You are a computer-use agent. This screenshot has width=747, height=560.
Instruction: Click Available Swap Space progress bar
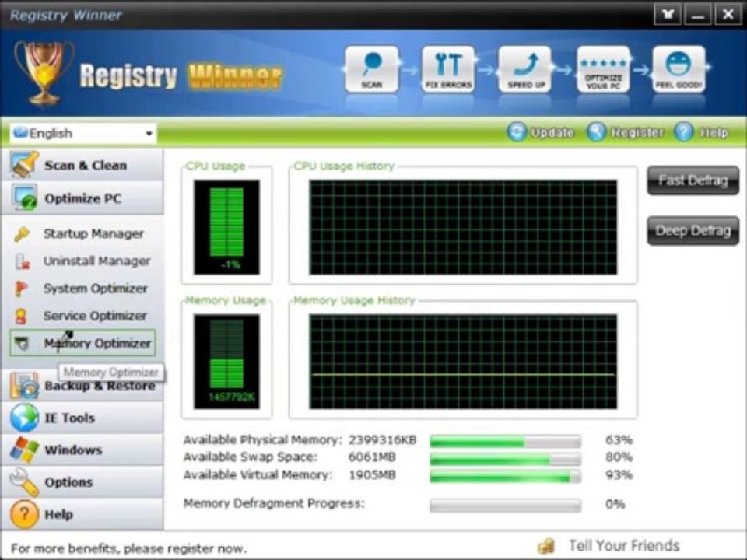click(506, 459)
